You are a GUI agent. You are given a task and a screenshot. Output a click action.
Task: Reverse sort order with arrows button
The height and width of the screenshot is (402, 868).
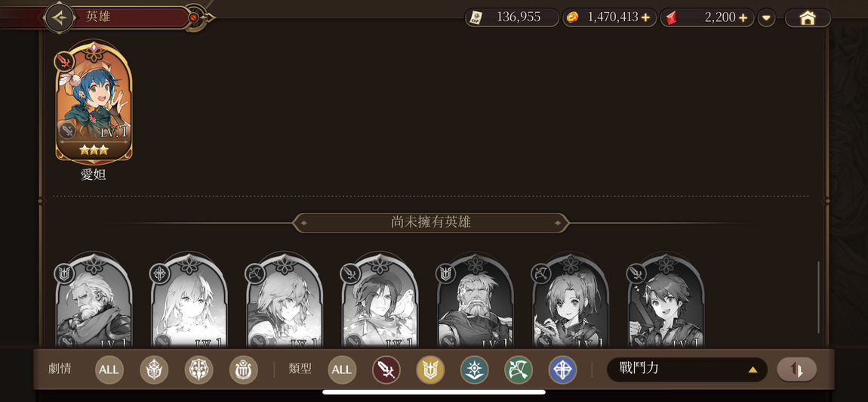[x=796, y=370]
